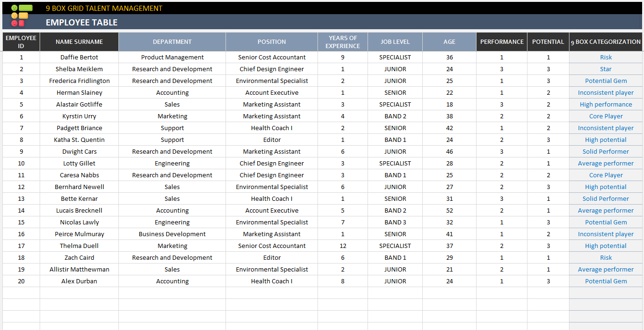Click Engineering department cell for Lotty Gillet

coord(172,163)
